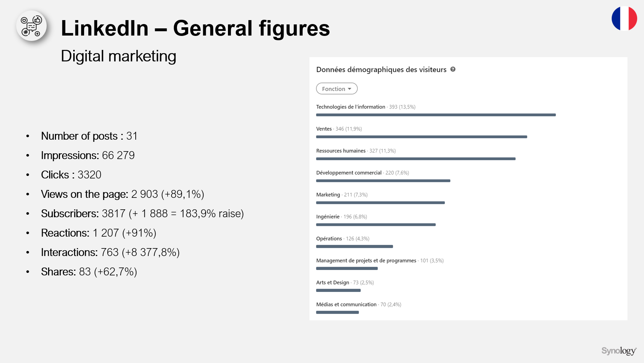
Task: Click the Synology logo
Action: click(x=619, y=351)
